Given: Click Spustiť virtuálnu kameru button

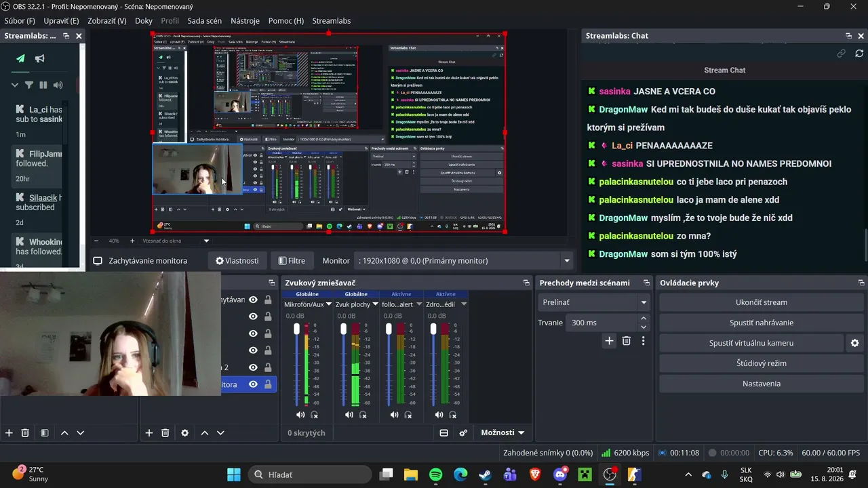Looking at the screenshot, I should [751, 343].
